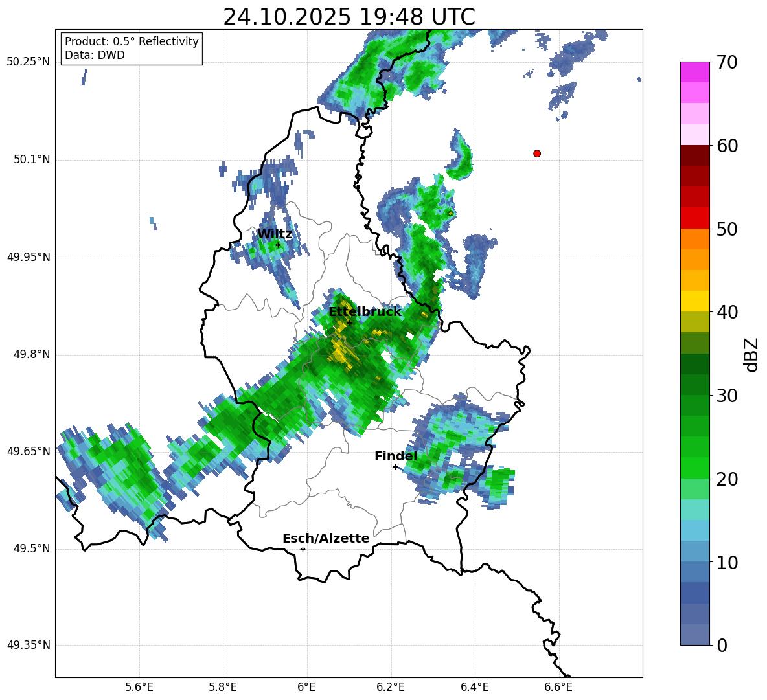The width and height of the screenshot is (767, 700).
Task: Click the Findel city label
Action: pyautogui.click(x=396, y=456)
